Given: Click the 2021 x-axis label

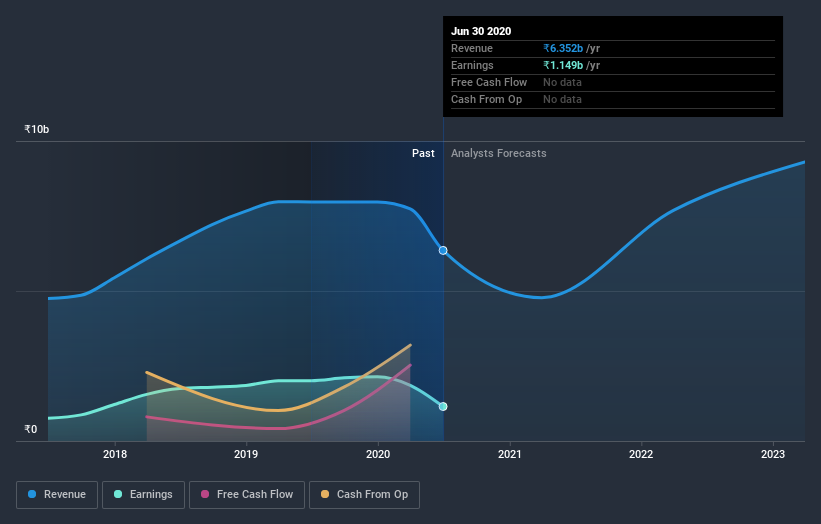Looking at the screenshot, I should (509, 454).
